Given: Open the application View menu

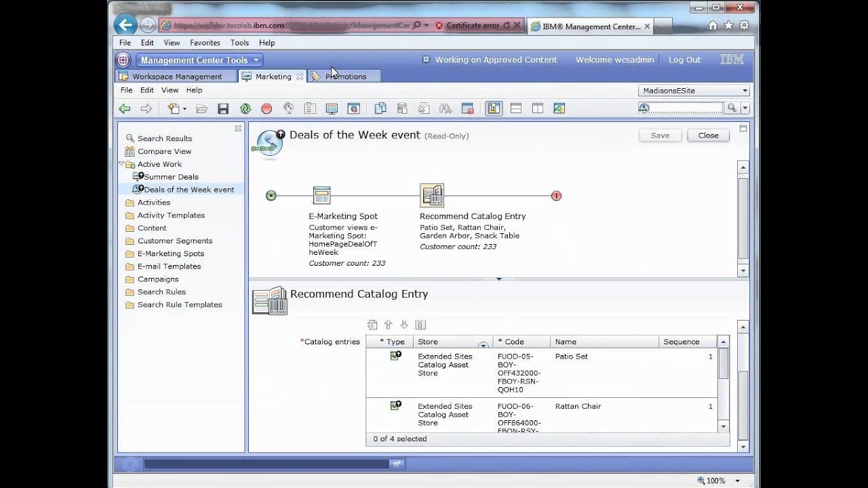Looking at the screenshot, I should [170, 90].
